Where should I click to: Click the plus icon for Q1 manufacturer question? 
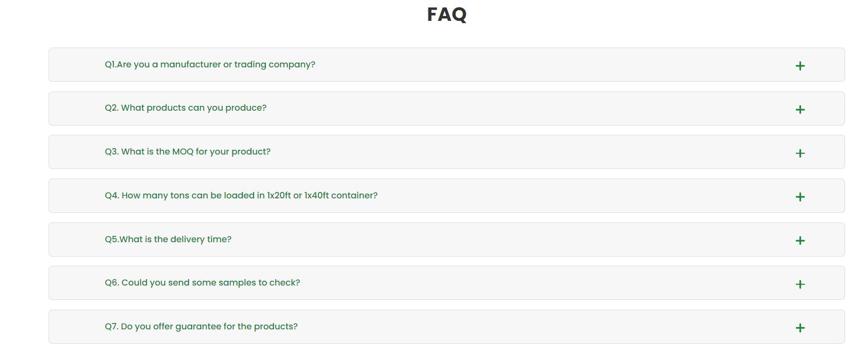[x=800, y=66]
